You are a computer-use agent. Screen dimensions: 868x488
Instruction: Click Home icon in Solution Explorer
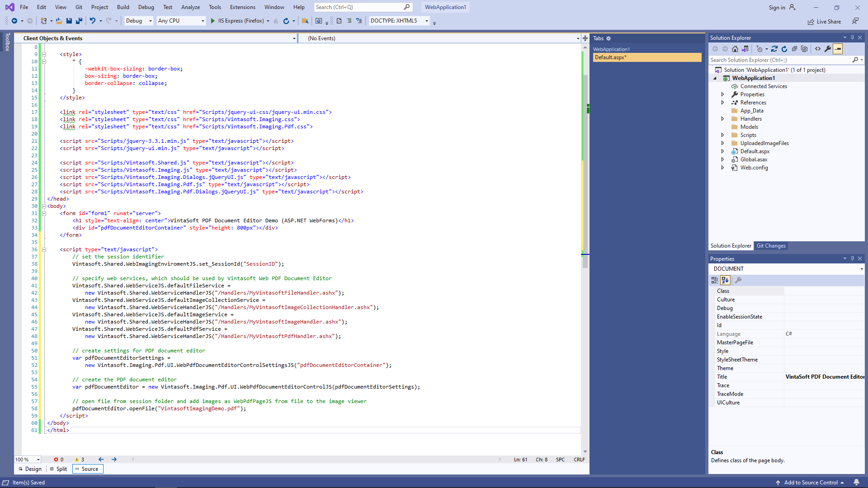click(735, 49)
